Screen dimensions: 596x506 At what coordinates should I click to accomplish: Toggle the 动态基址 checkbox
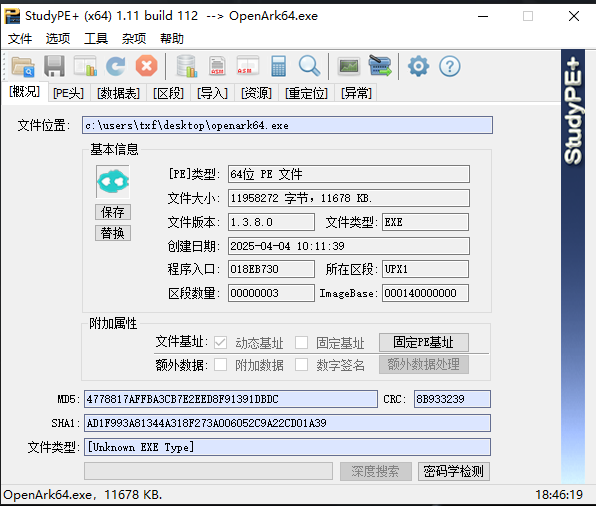(220, 343)
